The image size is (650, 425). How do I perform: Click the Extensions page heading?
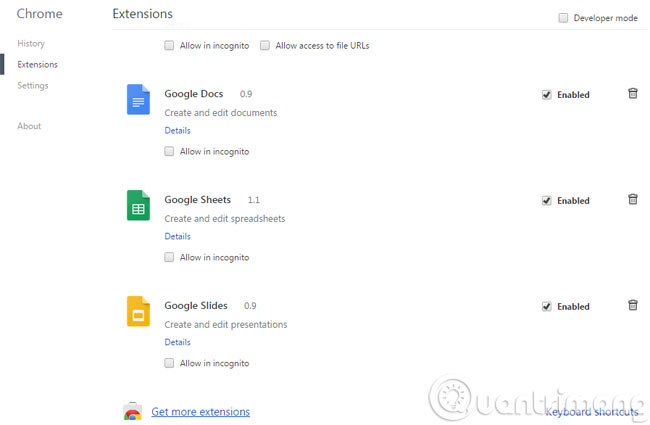[x=143, y=14]
